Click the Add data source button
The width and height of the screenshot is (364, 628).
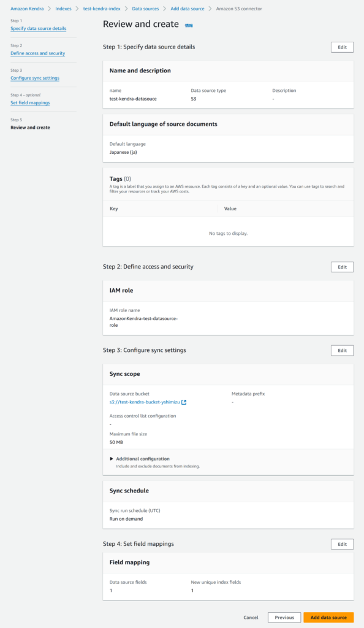coord(328,618)
